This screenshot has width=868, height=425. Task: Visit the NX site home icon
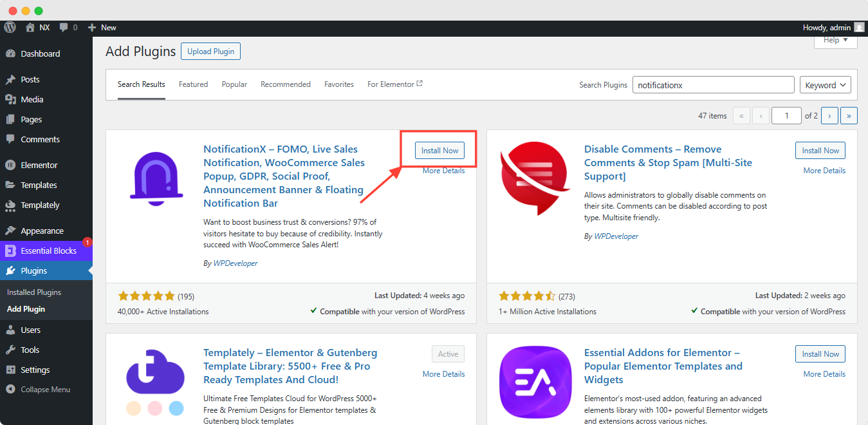[30, 28]
